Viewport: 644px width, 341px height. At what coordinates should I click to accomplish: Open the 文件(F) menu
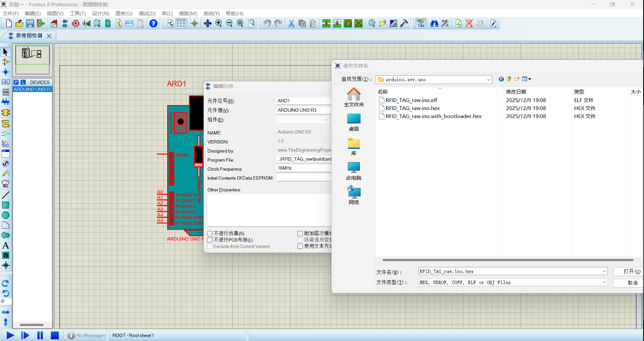[10, 13]
